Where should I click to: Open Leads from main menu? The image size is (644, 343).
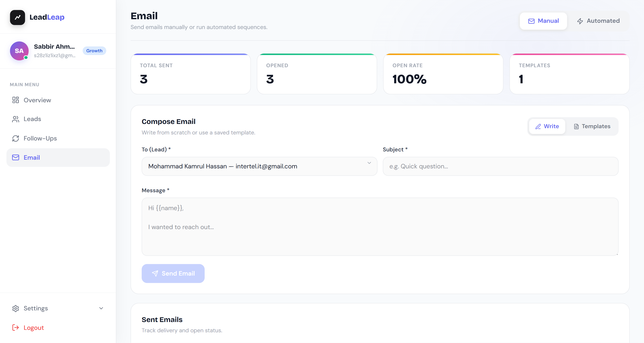tap(58, 119)
